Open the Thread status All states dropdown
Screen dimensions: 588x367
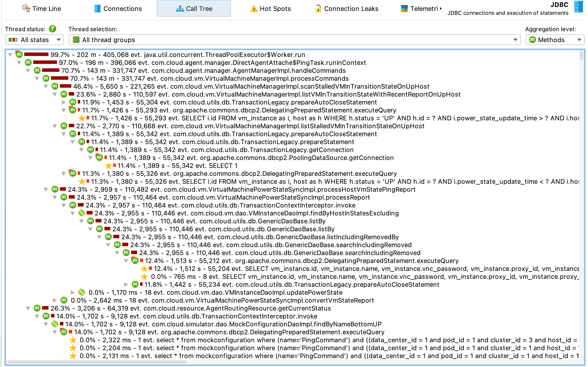pyautogui.click(x=35, y=40)
